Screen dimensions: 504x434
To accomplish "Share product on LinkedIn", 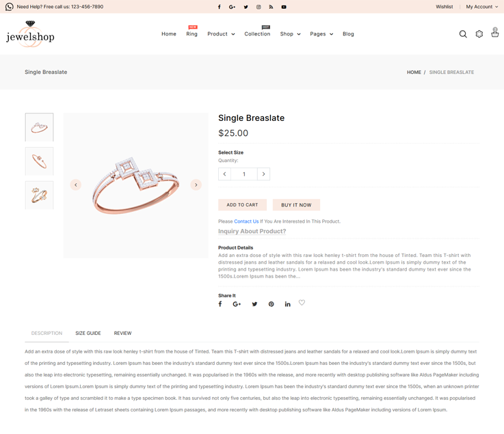I will tap(287, 304).
